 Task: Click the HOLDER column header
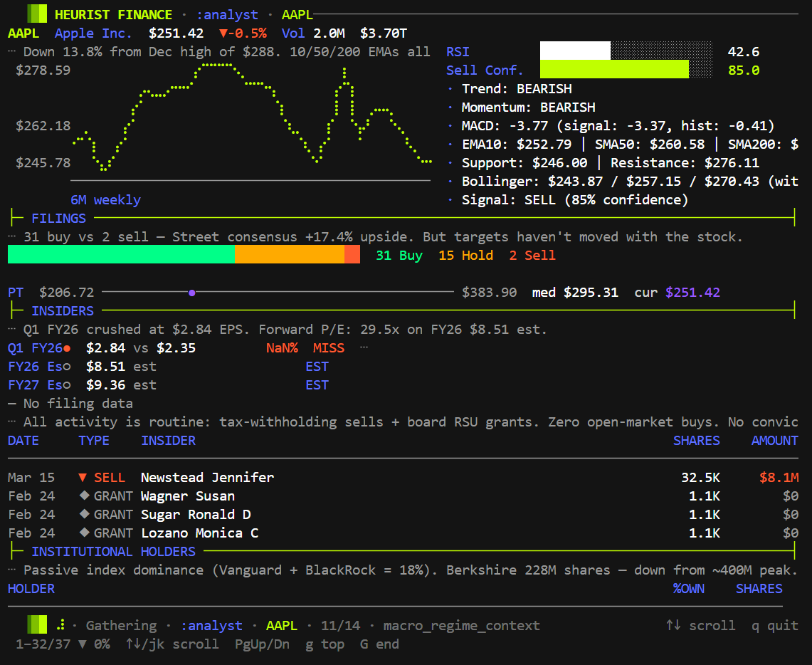click(31, 589)
